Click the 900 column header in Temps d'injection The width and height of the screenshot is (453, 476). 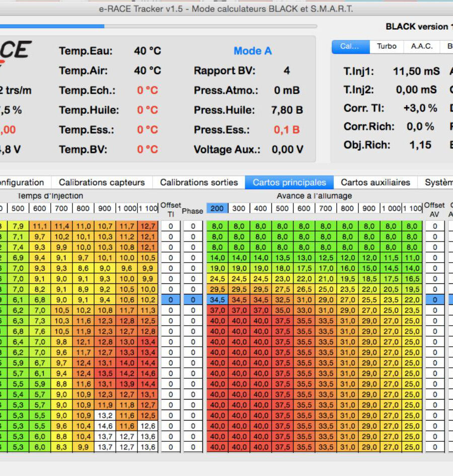pos(105,208)
